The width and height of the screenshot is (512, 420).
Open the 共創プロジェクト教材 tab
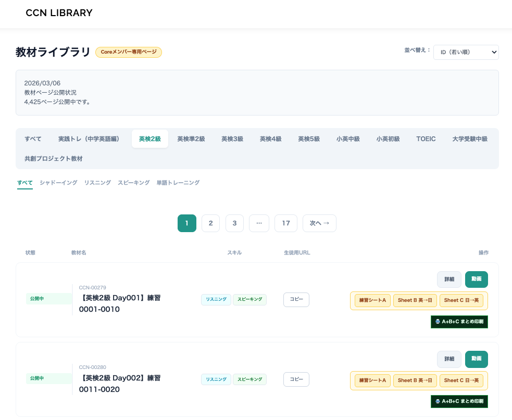53,159
